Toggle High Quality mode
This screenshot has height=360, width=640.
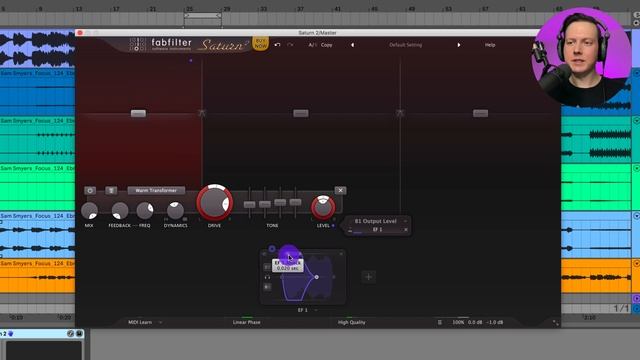[x=351, y=322]
